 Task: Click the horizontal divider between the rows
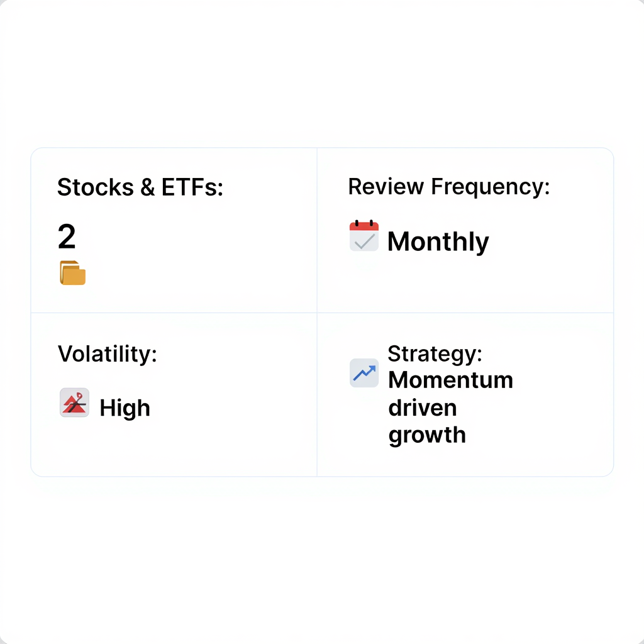189,313
